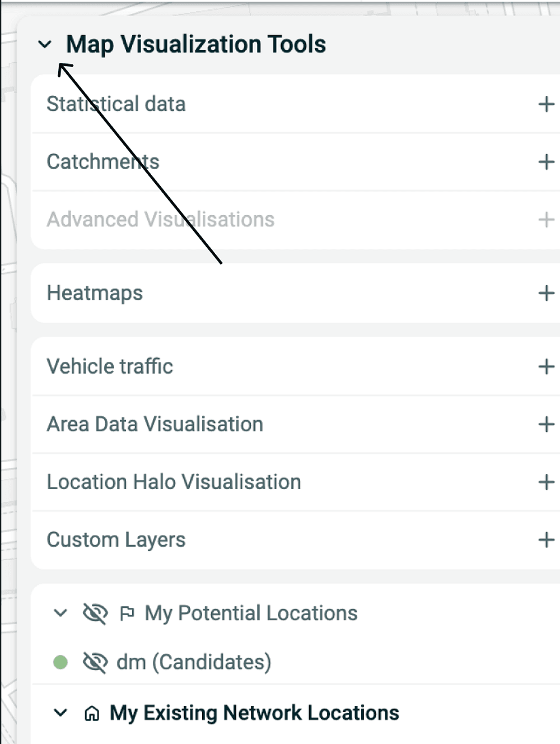Click the plus icon next to Heatmaps

click(546, 293)
